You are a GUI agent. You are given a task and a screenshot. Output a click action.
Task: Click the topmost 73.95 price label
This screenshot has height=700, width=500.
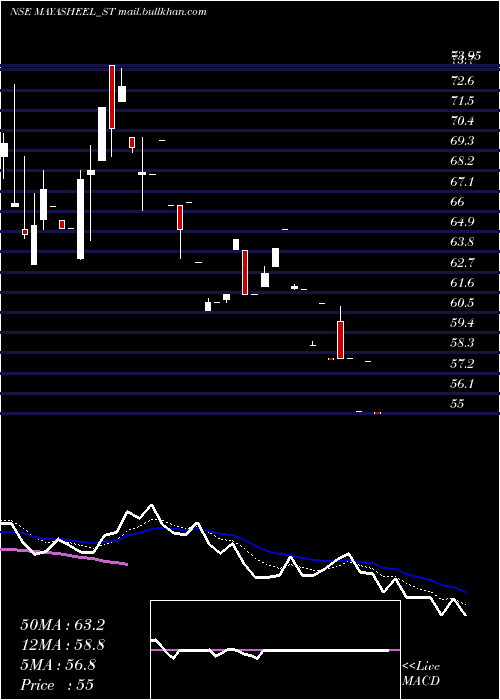[466, 55]
